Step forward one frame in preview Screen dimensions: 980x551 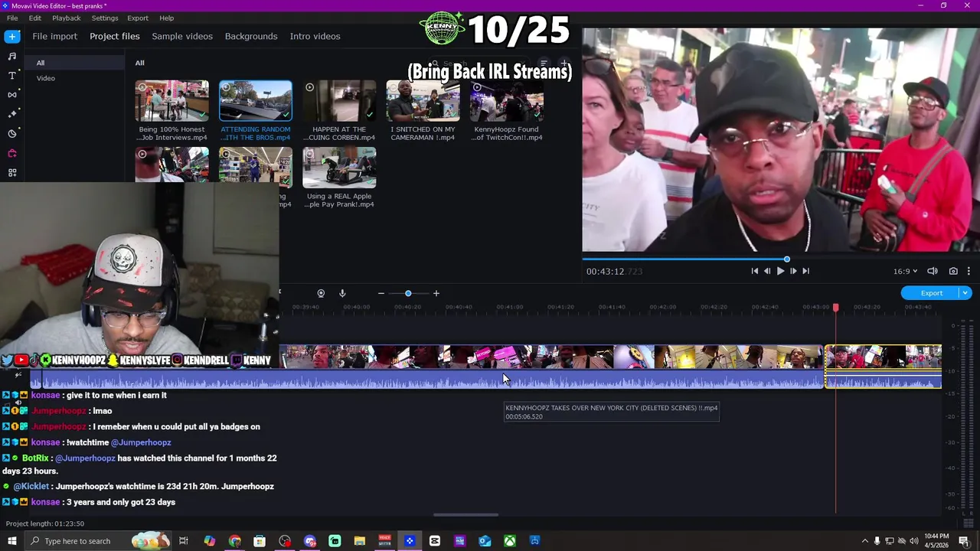793,271
